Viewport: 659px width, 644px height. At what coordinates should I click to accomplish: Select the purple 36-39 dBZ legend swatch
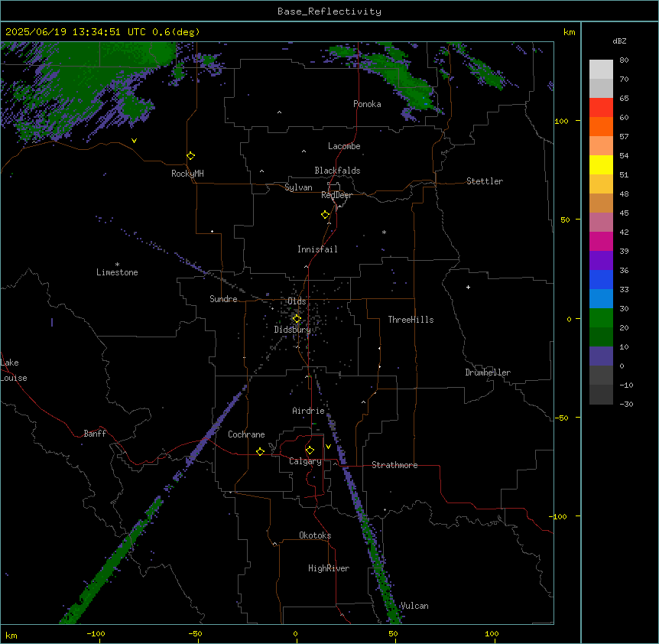[601, 261]
